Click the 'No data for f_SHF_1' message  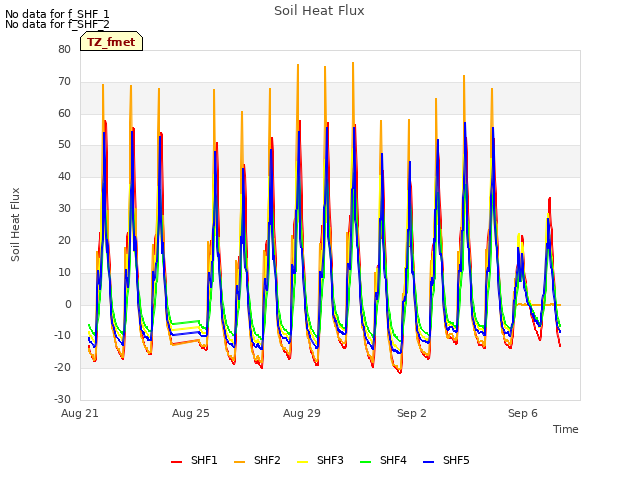coord(57,14)
